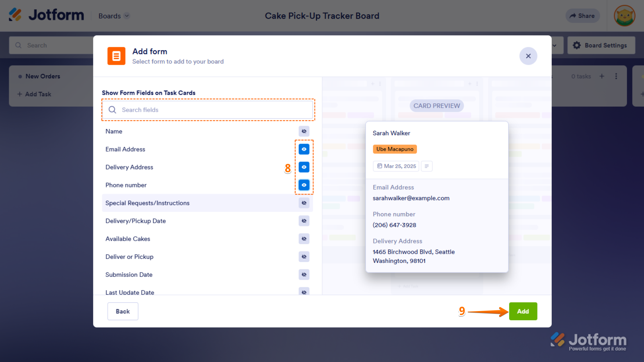Close the Add form dialog
This screenshot has width=644, height=362.
click(x=528, y=56)
